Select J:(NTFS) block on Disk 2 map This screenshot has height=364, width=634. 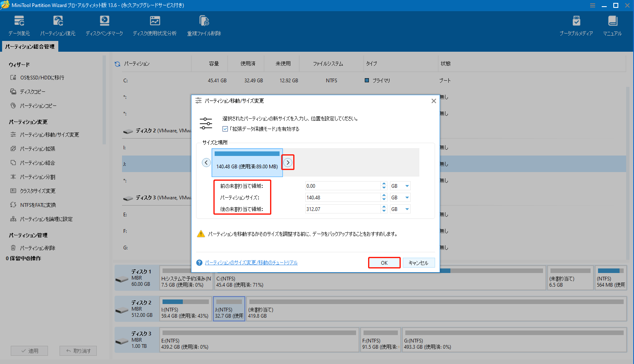[x=229, y=309]
